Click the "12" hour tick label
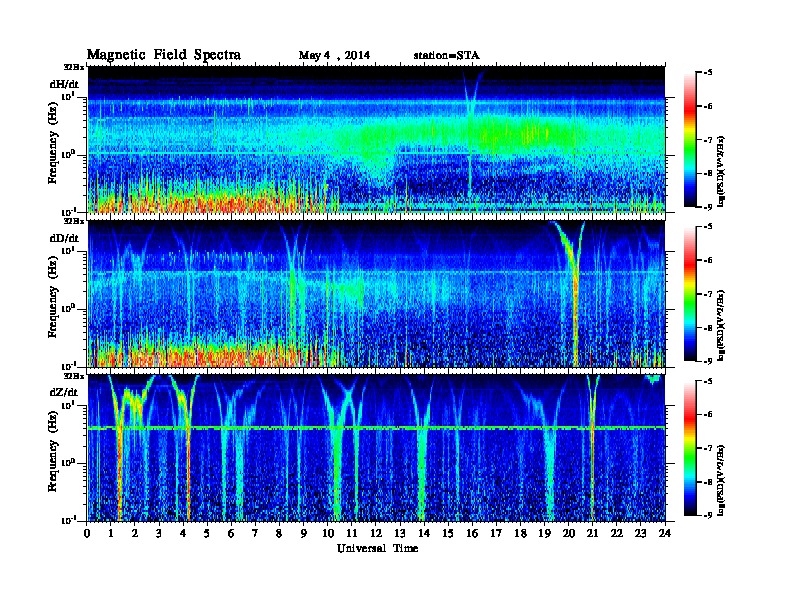 coord(376,534)
